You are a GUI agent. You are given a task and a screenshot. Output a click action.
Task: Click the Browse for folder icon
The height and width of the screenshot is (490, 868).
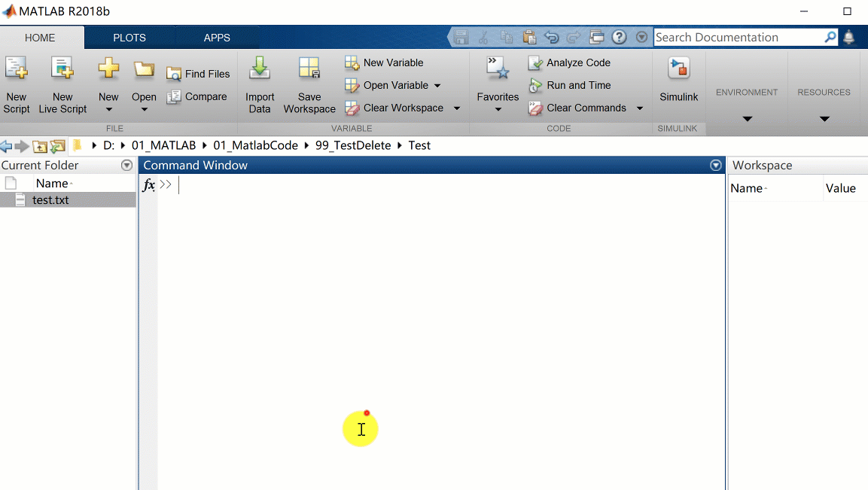pos(57,146)
